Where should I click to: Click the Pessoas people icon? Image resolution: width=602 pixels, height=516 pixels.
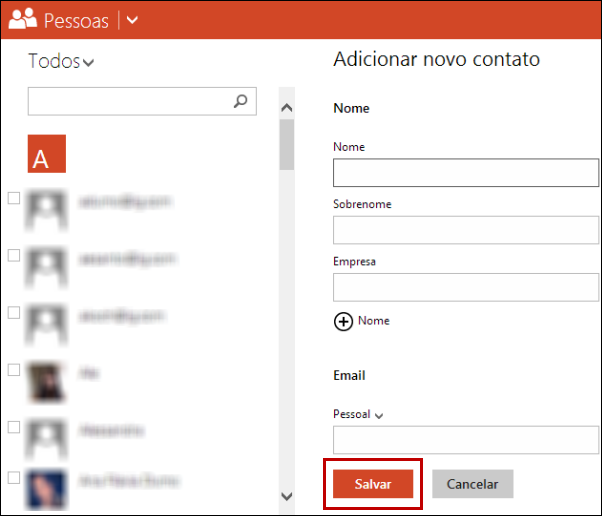[x=22, y=19]
